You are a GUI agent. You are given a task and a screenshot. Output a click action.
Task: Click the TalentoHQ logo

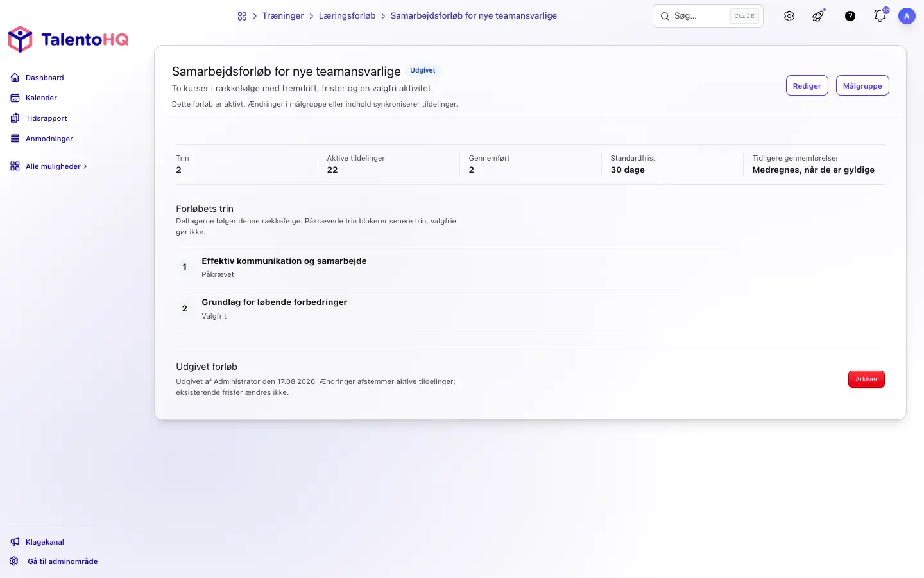(x=68, y=40)
